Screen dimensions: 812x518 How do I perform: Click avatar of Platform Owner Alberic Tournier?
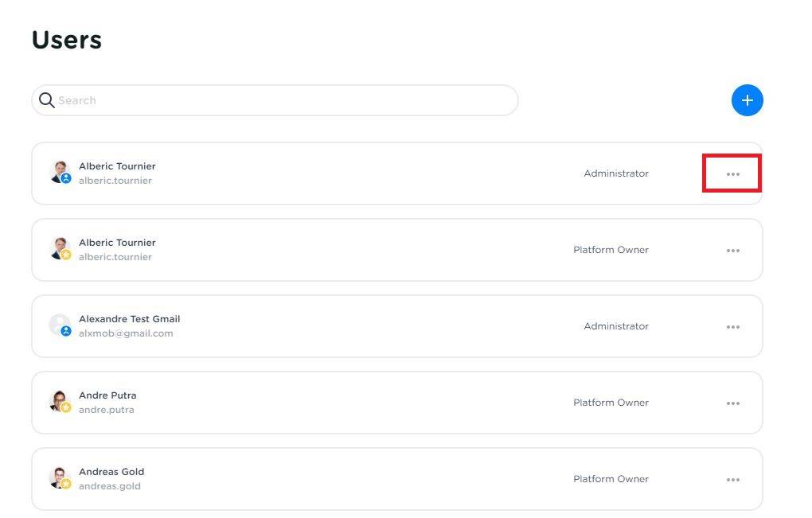click(x=60, y=249)
